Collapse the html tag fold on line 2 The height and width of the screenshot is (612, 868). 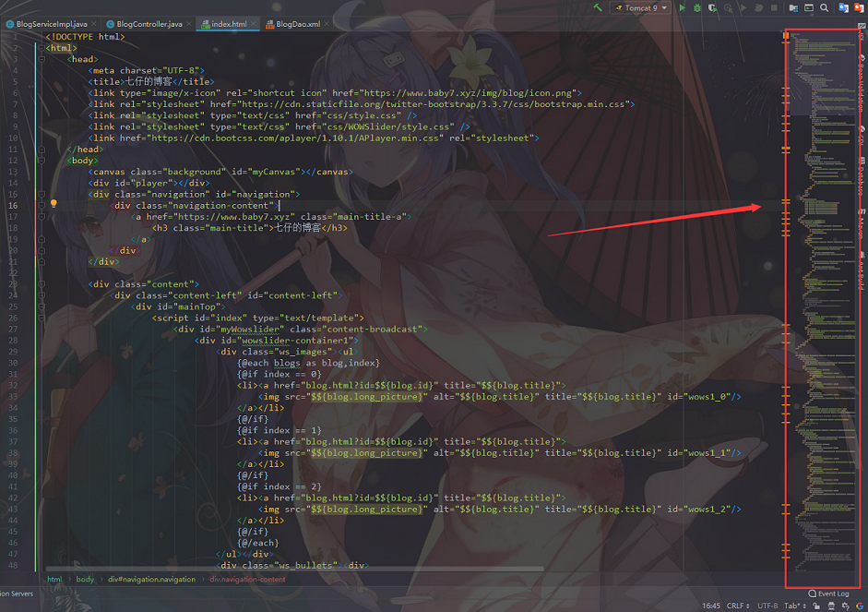tap(42, 48)
